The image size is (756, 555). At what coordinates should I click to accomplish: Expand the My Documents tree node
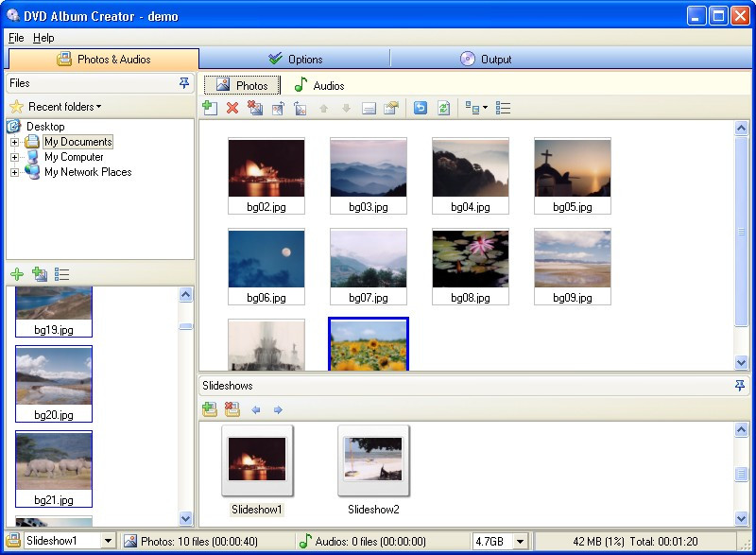14,142
